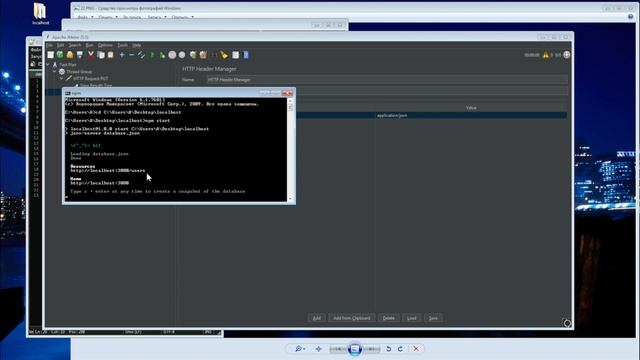Create a new test plan in JMeter toolbar
The width and height of the screenshot is (640, 360).
51,55
